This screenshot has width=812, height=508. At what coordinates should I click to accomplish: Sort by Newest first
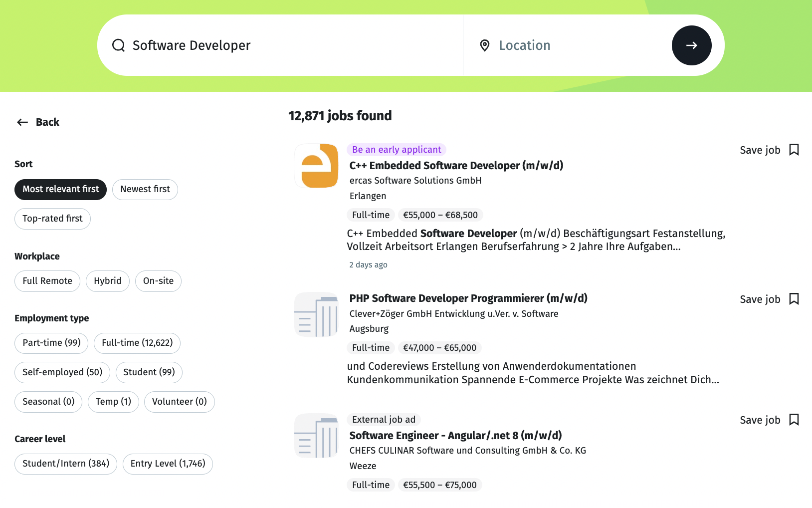pyautogui.click(x=145, y=189)
